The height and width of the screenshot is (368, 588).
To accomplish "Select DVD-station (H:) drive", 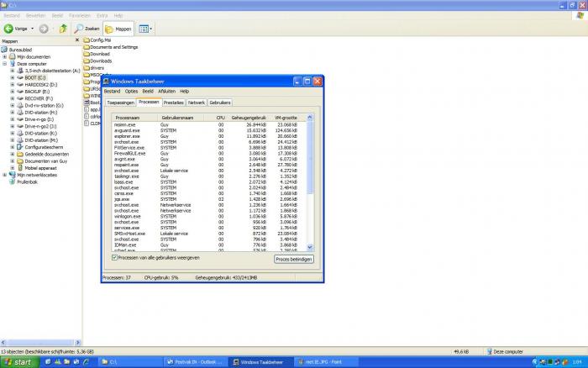I will click(41, 113).
